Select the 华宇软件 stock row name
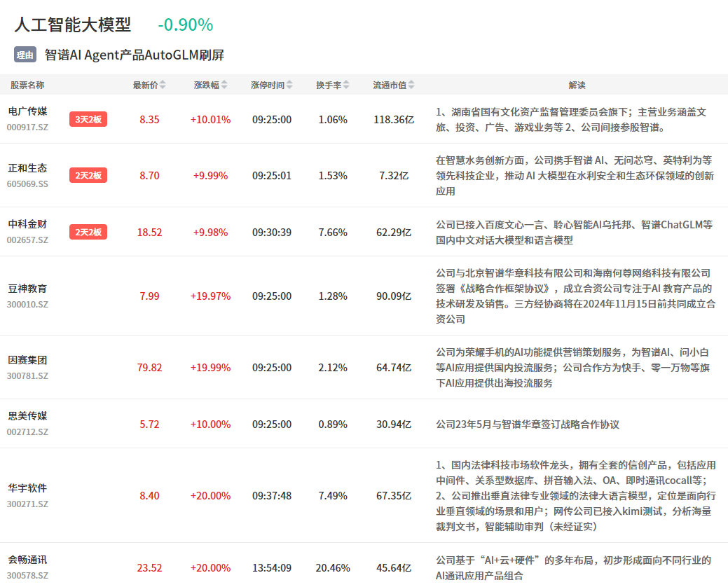 tap(27, 488)
